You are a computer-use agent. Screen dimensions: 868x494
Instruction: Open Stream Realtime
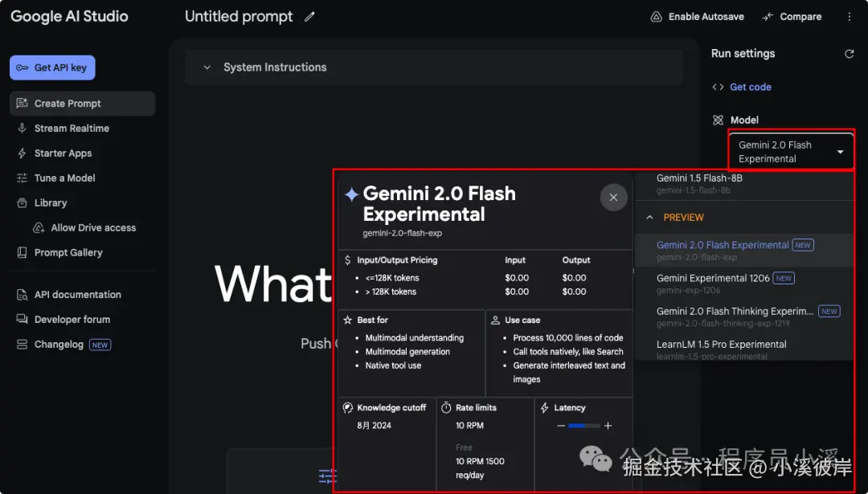click(83, 129)
